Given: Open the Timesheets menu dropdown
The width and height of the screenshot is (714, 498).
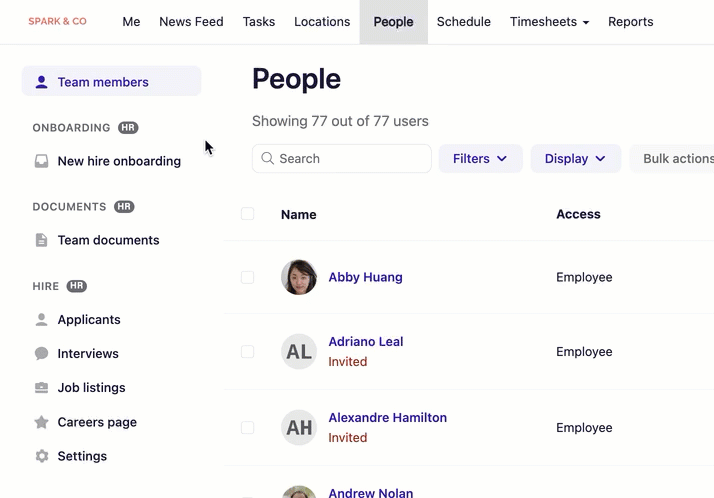Looking at the screenshot, I should point(549,22).
